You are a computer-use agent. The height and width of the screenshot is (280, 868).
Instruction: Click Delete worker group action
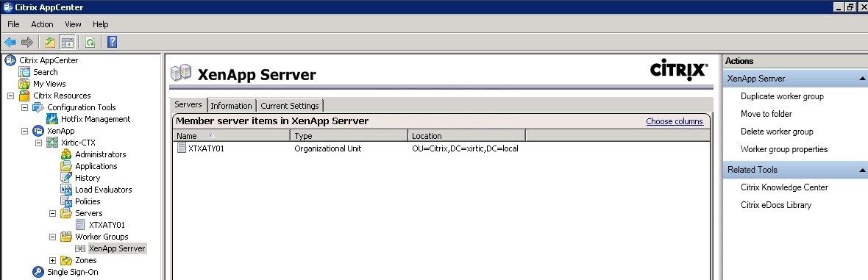[777, 132]
